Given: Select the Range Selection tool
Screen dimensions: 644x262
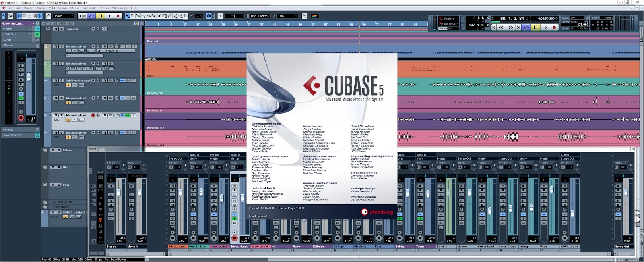Looking at the screenshot, I should 133,16.
